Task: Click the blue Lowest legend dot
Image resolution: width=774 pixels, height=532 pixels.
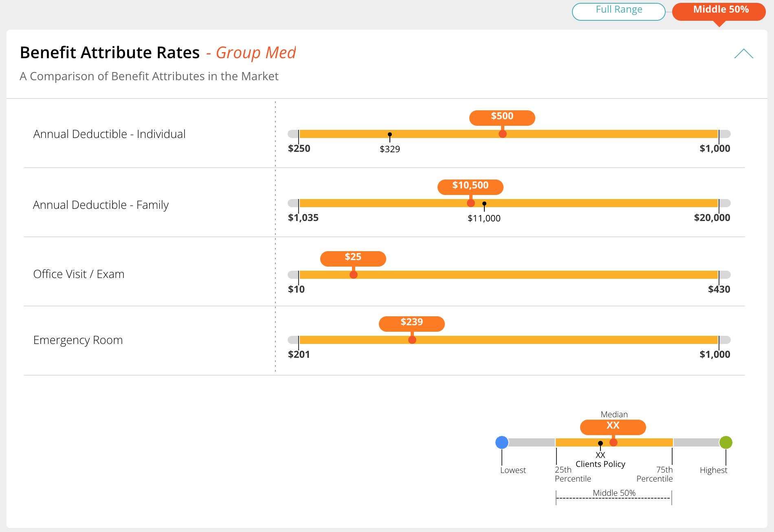Action: pyautogui.click(x=502, y=442)
